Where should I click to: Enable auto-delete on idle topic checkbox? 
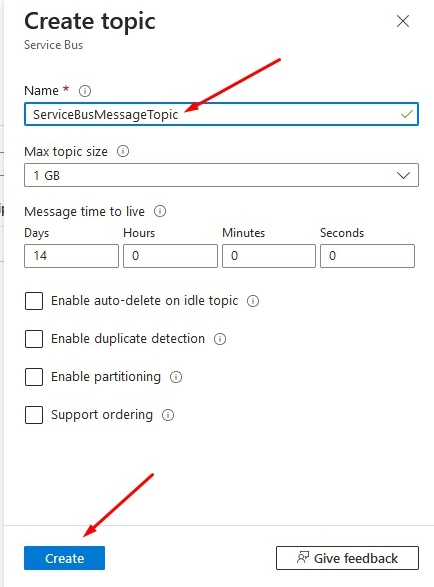pos(34,301)
